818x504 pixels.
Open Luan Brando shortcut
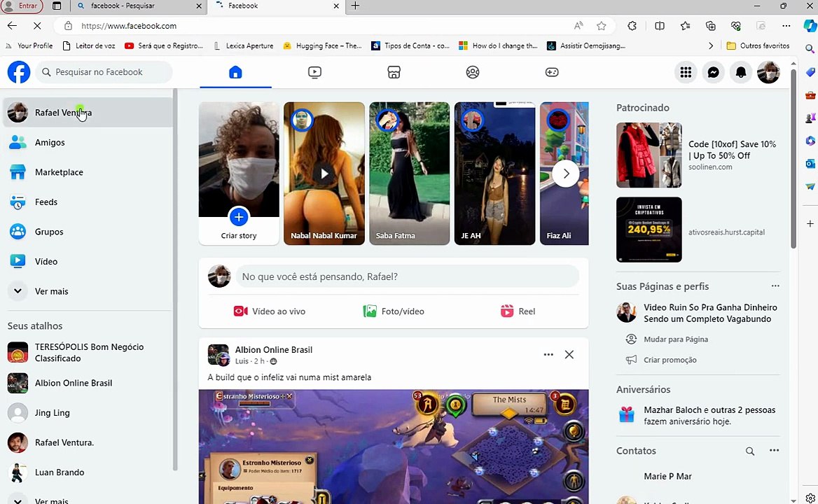pyautogui.click(x=88, y=472)
